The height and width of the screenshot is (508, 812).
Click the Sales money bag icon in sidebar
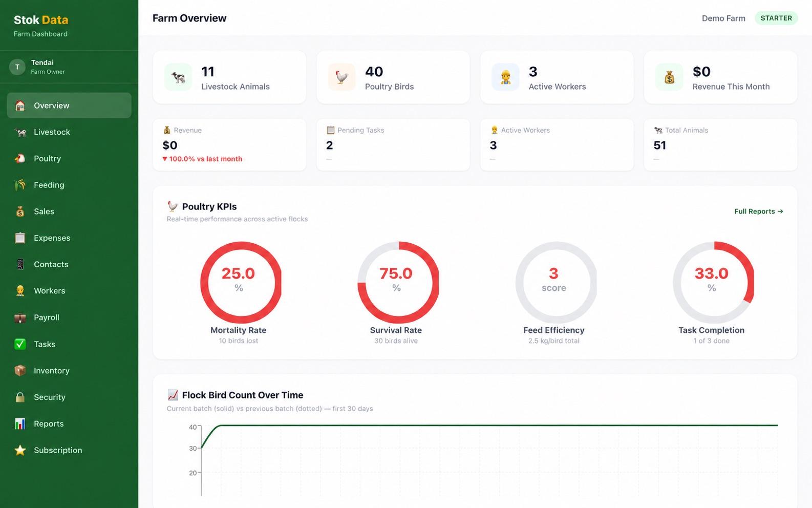tap(20, 211)
